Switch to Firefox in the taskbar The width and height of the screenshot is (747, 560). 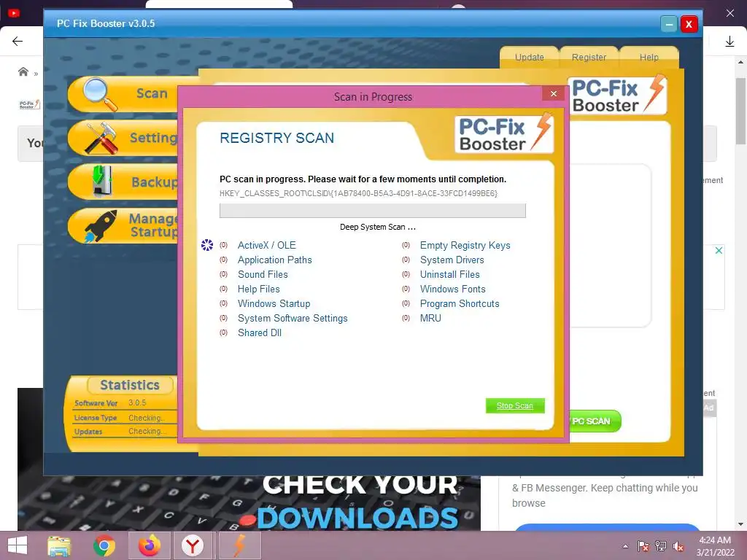click(149, 545)
